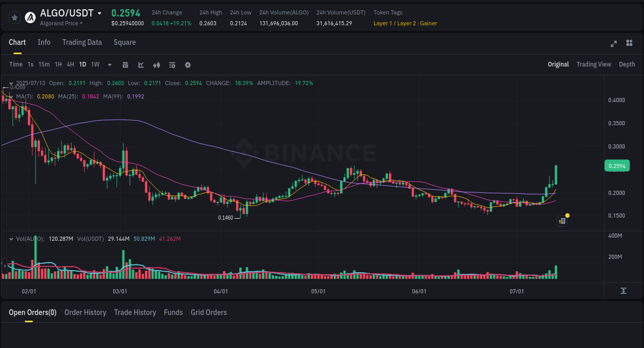Open the chart display filter icon

[172, 64]
